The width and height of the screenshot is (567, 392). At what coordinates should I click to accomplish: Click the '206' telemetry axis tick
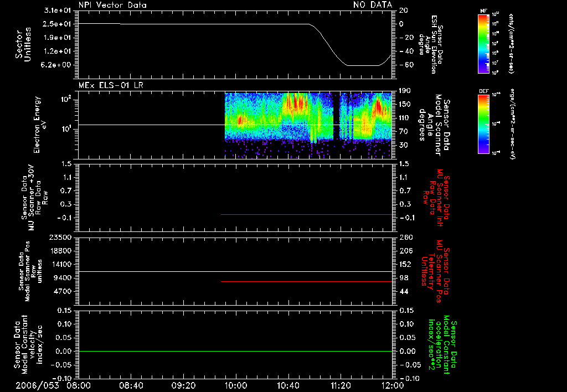click(405, 251)
